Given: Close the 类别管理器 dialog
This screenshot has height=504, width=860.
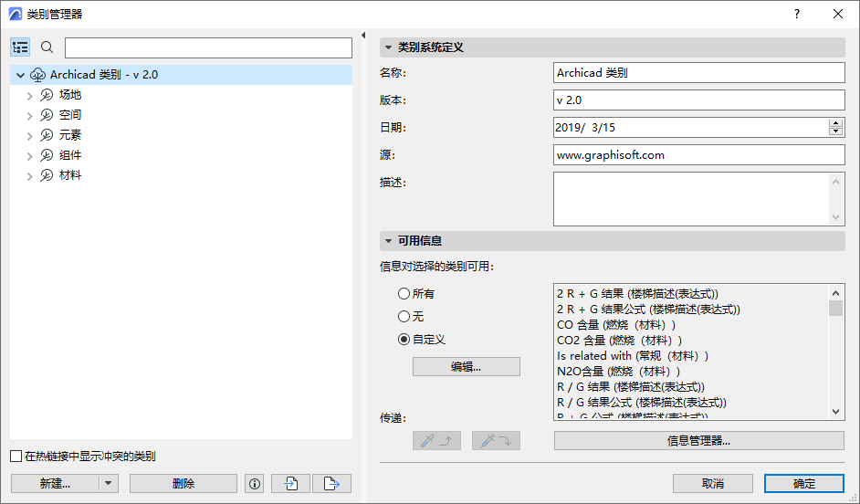Looking at the screenshot, I should coord(838,15).
